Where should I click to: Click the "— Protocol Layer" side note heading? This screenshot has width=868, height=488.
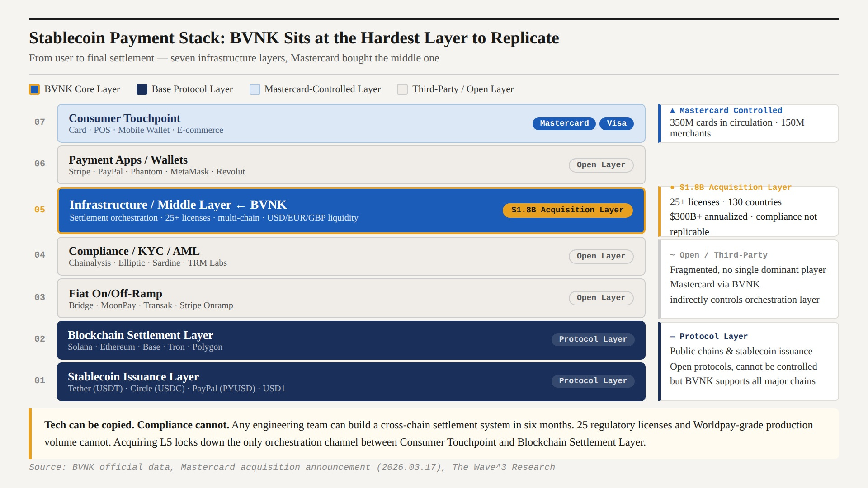(709, 337)
